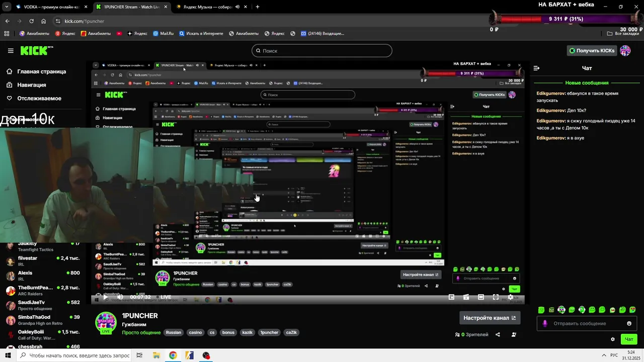Open the browser apps grid icon

coord(7,33)
